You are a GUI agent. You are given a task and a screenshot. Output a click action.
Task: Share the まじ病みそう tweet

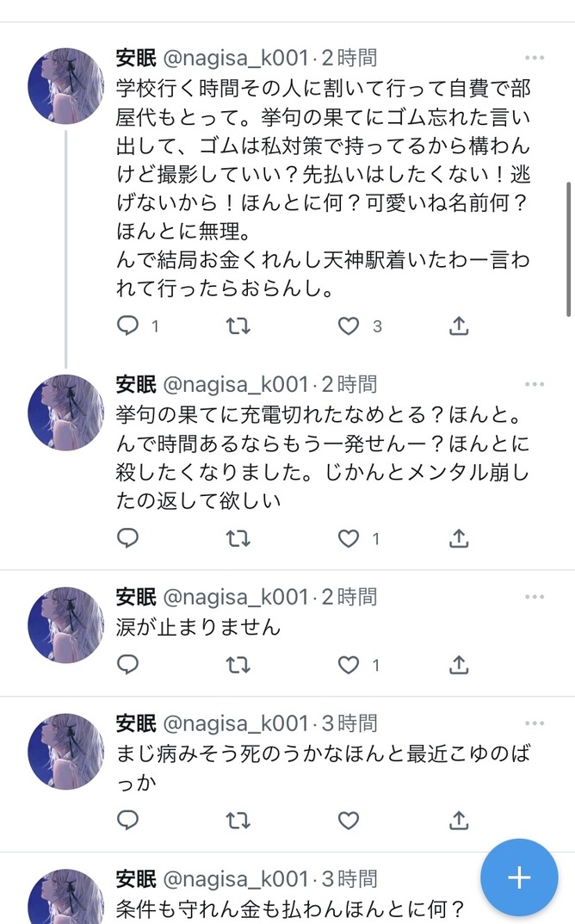pos(459,819)
